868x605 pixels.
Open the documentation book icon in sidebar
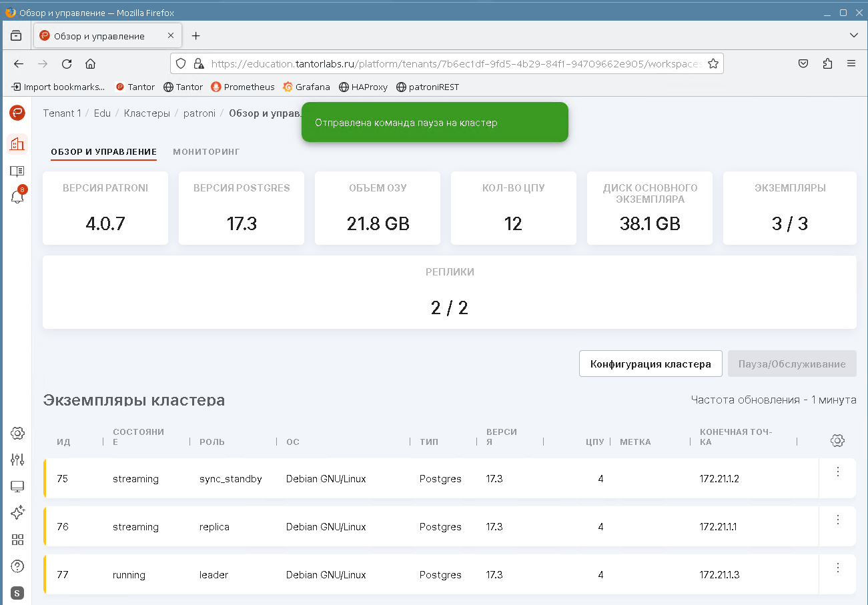(17, 171)
